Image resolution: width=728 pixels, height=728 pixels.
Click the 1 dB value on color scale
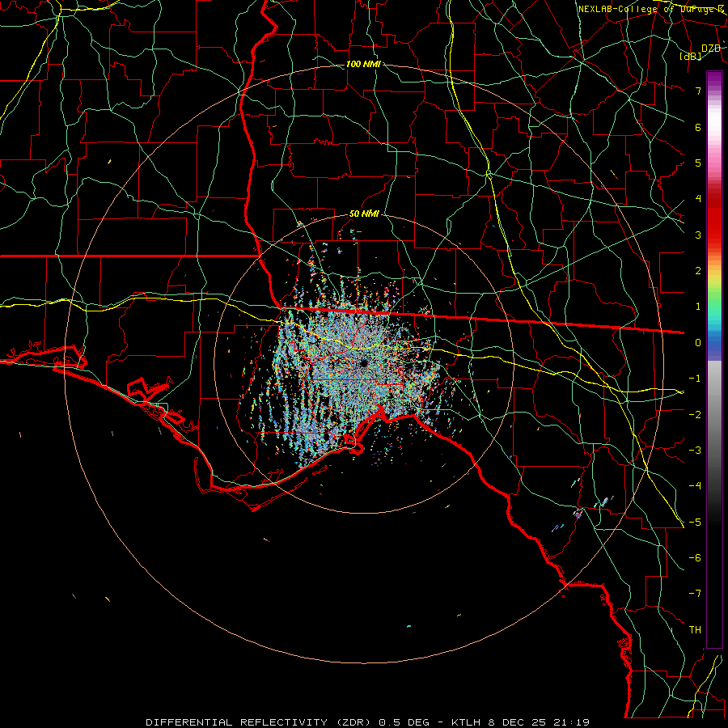pos(698,307)
